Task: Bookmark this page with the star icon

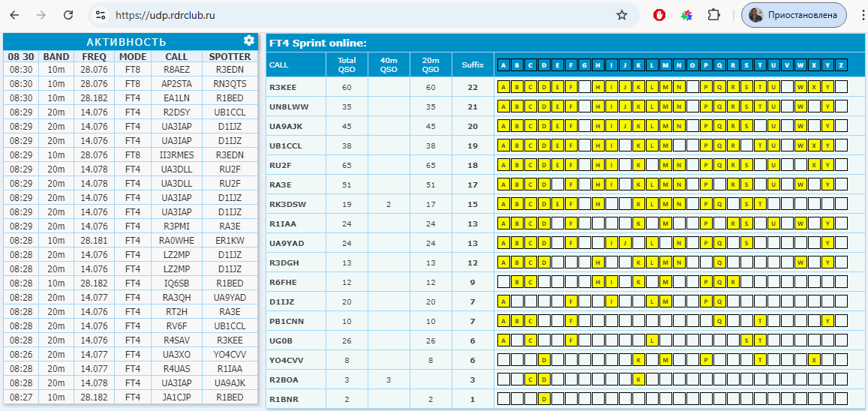Action: tap(622, 15)
